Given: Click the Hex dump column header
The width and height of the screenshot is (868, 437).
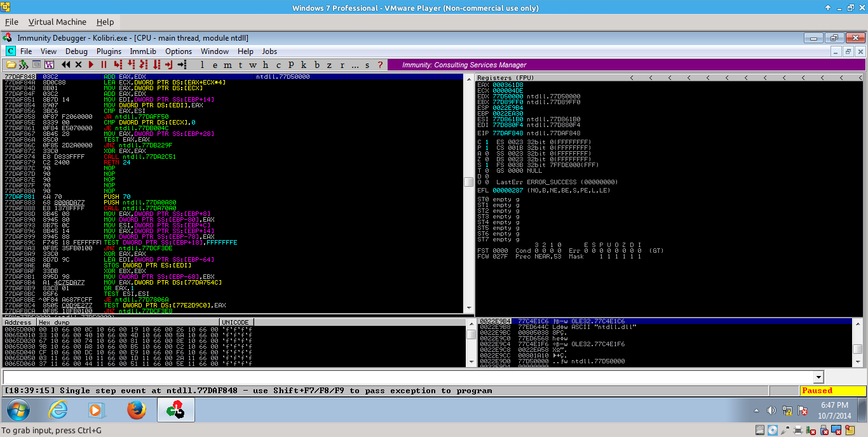Looking at the screenshot, I should [127, 323].
